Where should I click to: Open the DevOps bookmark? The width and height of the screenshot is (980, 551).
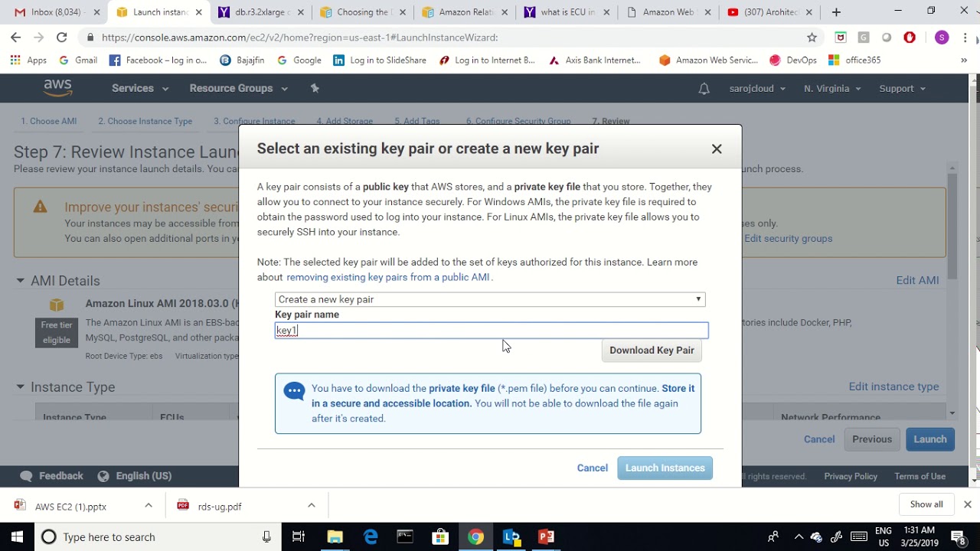click(793, 60)
